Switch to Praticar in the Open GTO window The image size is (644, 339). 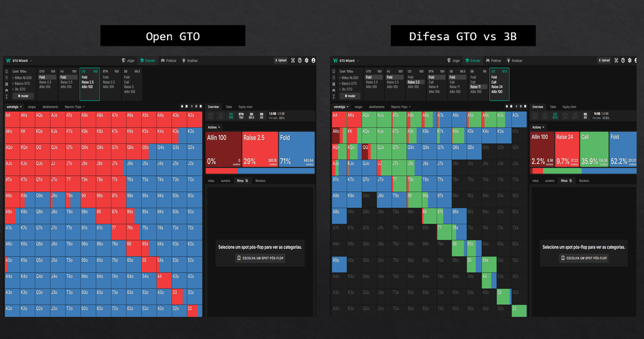(x=169, y=60)
